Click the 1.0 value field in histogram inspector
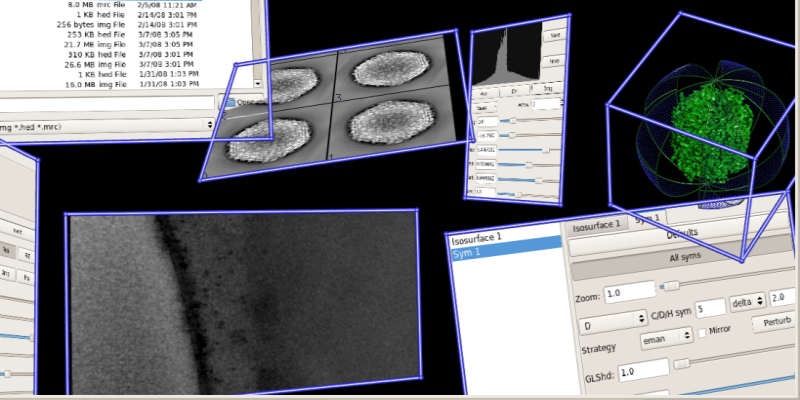Screen dimensions: 800x400 [x=485, y=192]
